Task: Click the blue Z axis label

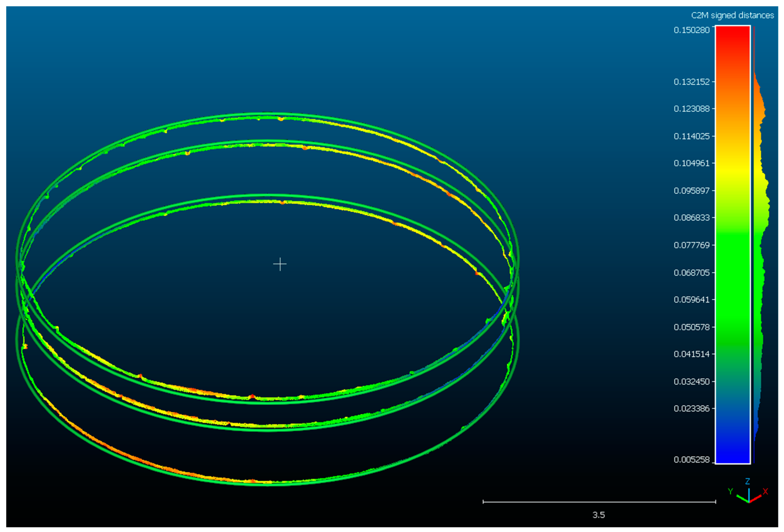Action: 748,481
